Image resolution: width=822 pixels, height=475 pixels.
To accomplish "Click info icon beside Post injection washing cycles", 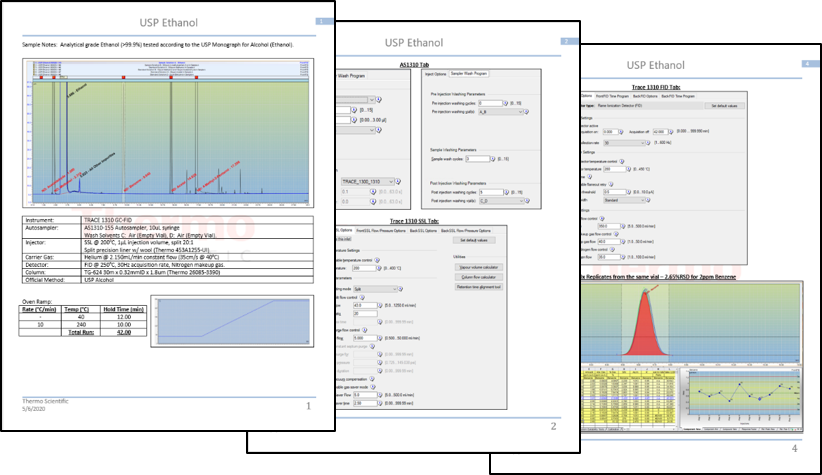I will pyautogui.click(x=506, y=192).
